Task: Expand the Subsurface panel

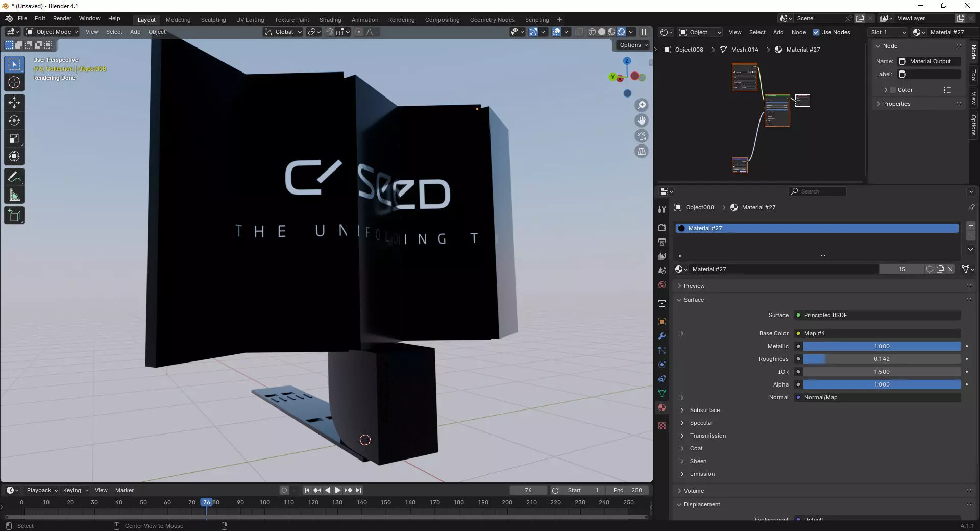Action: click(x=704, y=410)
